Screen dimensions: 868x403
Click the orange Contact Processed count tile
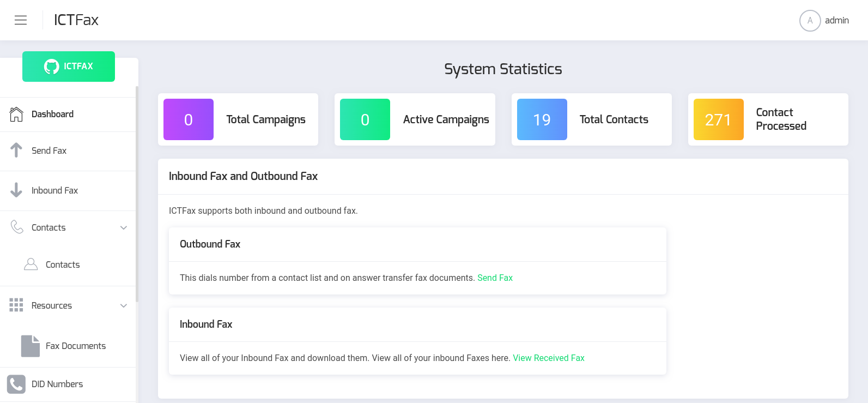(x=718, y=119)
